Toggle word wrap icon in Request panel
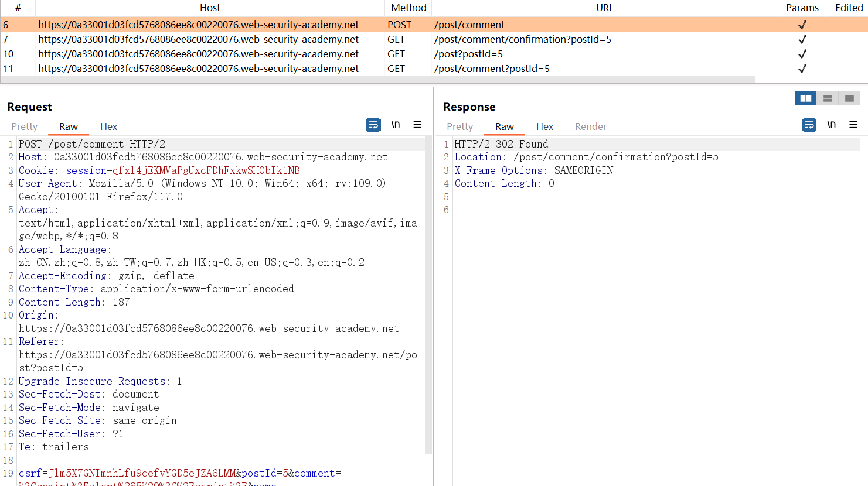This screenshot has height=486, width=868. [373, 125]
